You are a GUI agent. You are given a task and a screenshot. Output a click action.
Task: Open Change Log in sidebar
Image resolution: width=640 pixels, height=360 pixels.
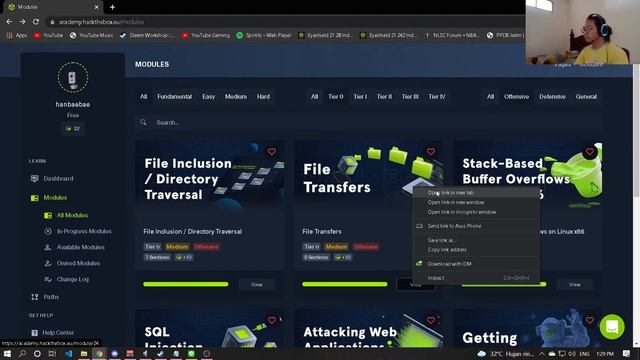click(x=73, y=280)
